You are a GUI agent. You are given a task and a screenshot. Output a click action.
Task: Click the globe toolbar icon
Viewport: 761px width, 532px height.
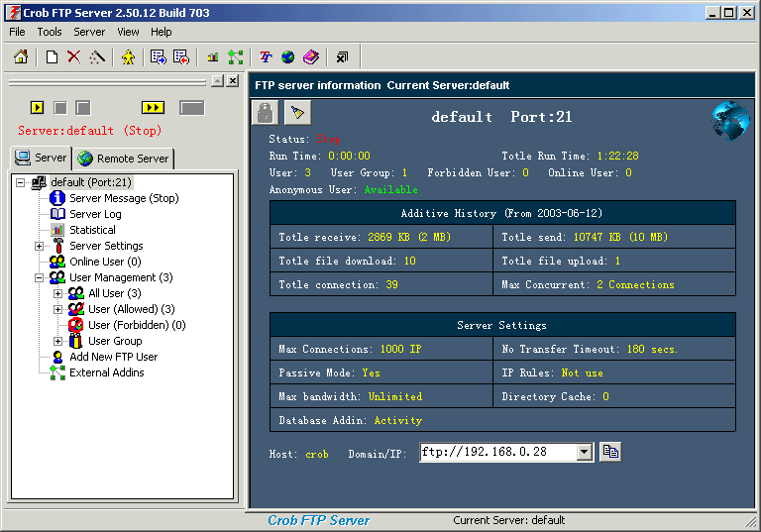tap(287, 56)
